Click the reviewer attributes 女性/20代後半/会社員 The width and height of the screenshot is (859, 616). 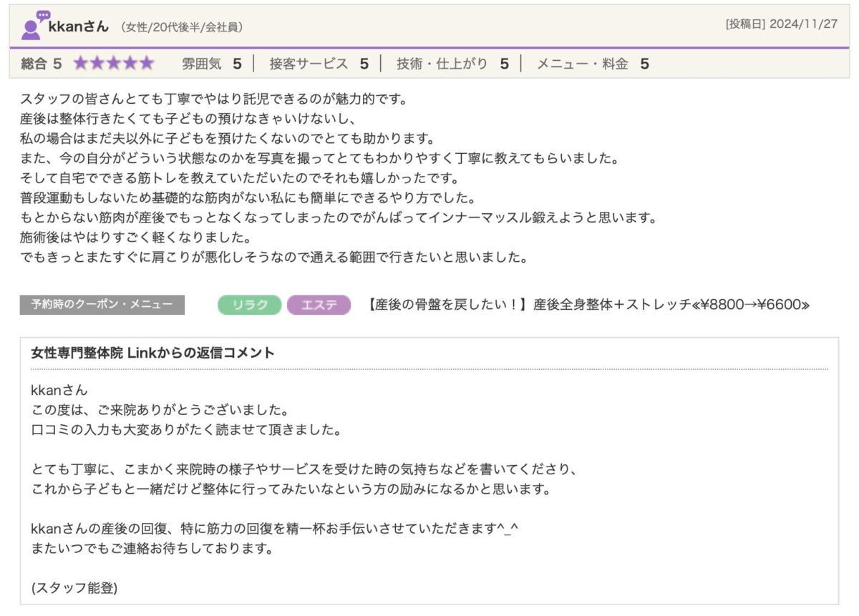click(182, 27)
